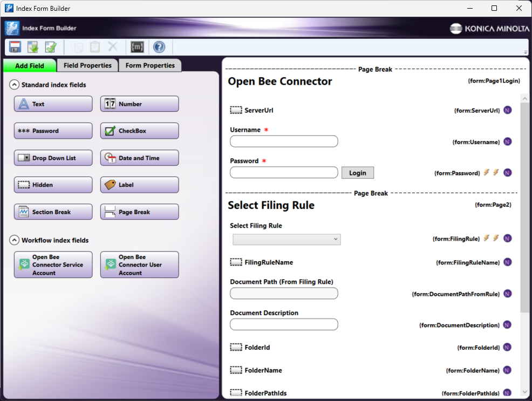Click the N badge beside the FolderId field

pos(507,347)
